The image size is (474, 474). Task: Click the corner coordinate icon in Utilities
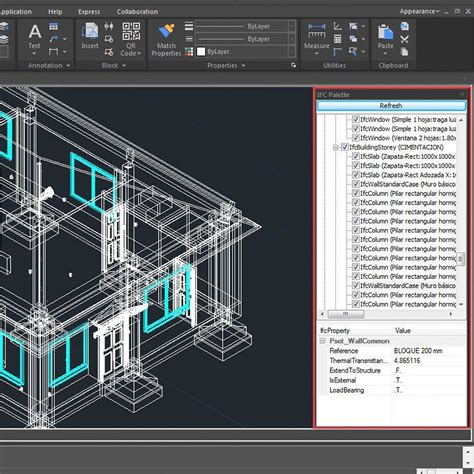pos(338,52)
